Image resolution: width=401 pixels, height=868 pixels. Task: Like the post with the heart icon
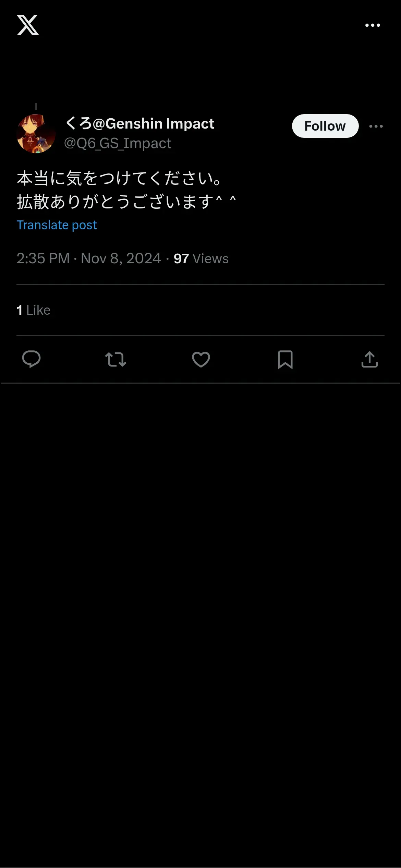point(201,359)
